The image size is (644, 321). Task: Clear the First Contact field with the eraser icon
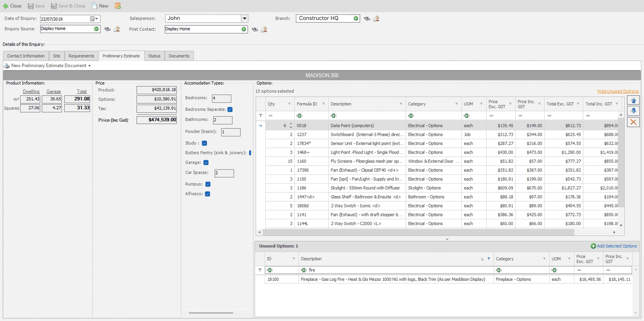tap(264, 29)
